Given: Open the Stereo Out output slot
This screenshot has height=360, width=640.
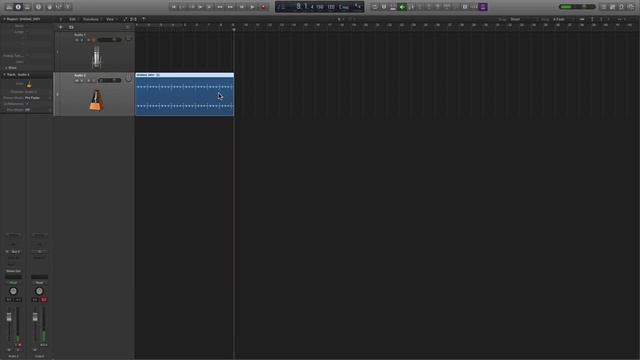Looking at the screenshot, I should [x=13, y=271].
